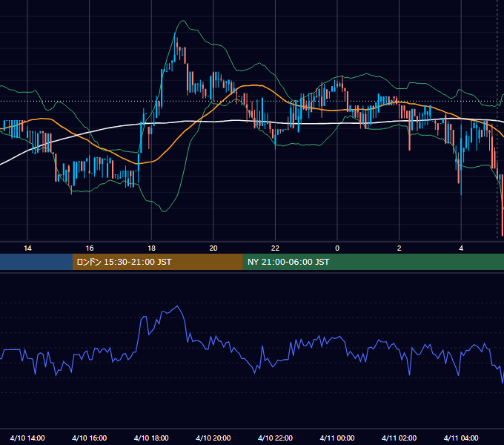This screenshot has height=445, width=504.
Task: Click the 22 label on price chart axis
Action: 275,248
